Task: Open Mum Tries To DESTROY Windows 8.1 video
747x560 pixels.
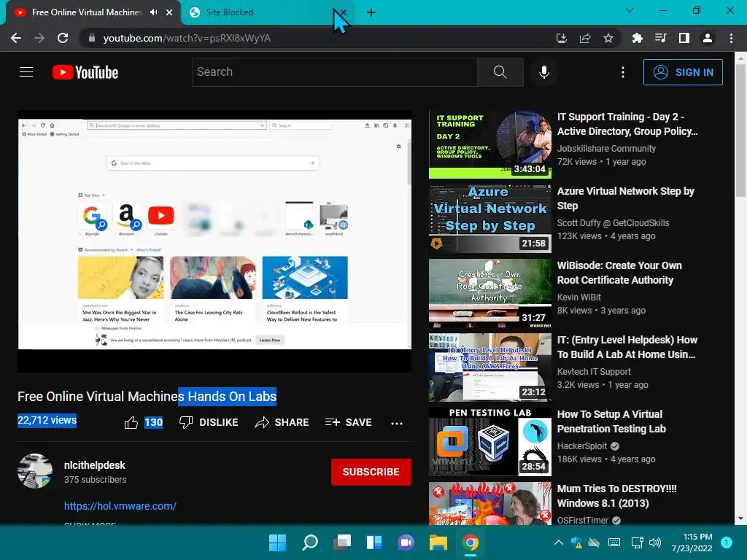Action: (616, 496)
